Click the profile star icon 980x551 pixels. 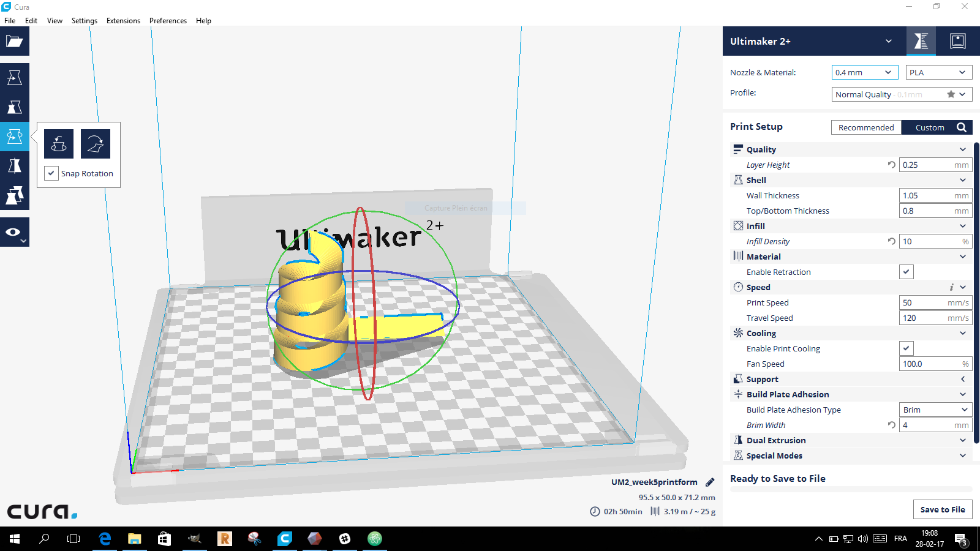point(951,94)
